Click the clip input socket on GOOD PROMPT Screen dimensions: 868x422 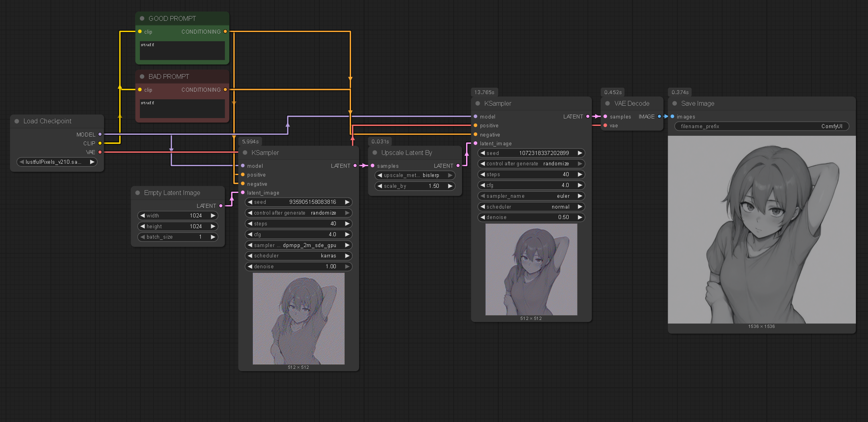coord(140,32)
